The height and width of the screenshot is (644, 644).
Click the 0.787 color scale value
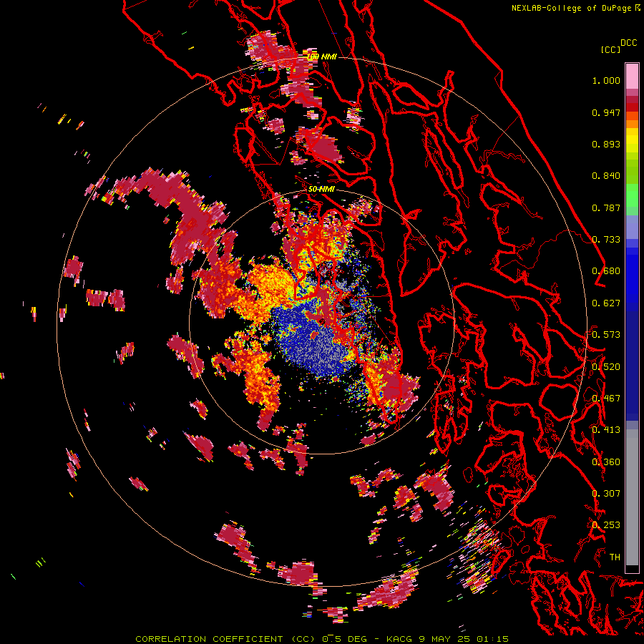click(606, 208)
